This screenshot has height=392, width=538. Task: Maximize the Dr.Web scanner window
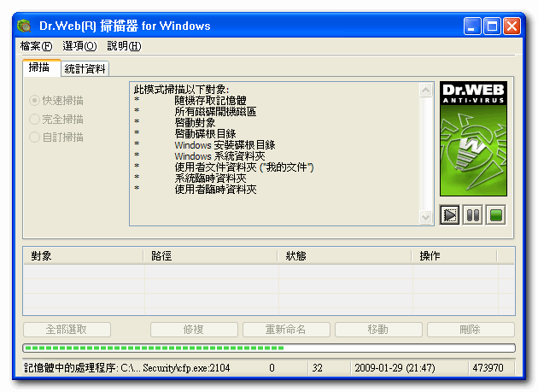492,26
